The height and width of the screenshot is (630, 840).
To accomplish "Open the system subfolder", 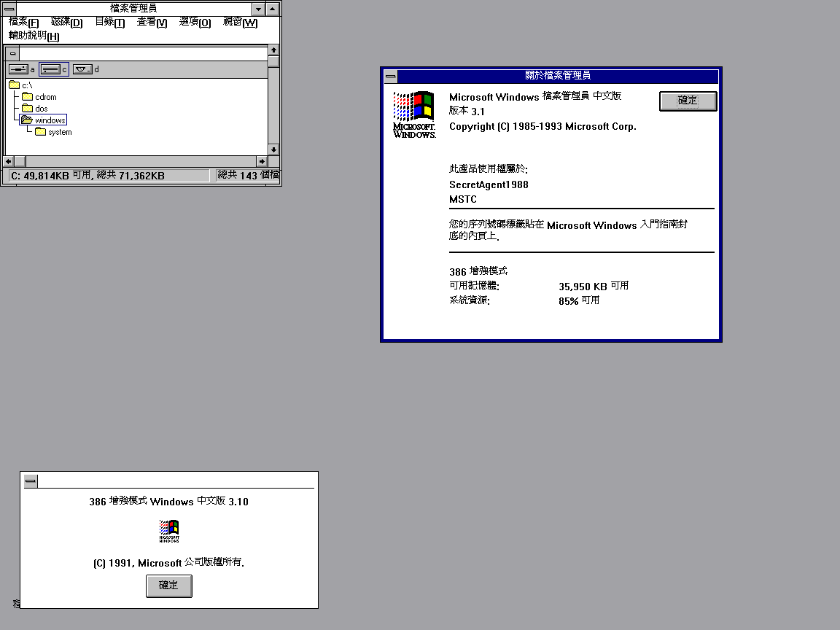I will 41,132.
